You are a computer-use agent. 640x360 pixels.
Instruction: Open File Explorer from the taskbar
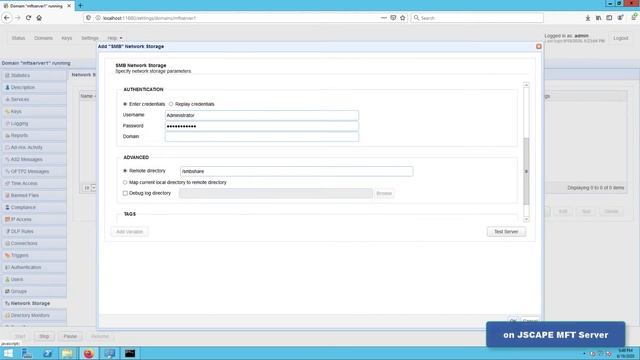(x=68, y=353)
